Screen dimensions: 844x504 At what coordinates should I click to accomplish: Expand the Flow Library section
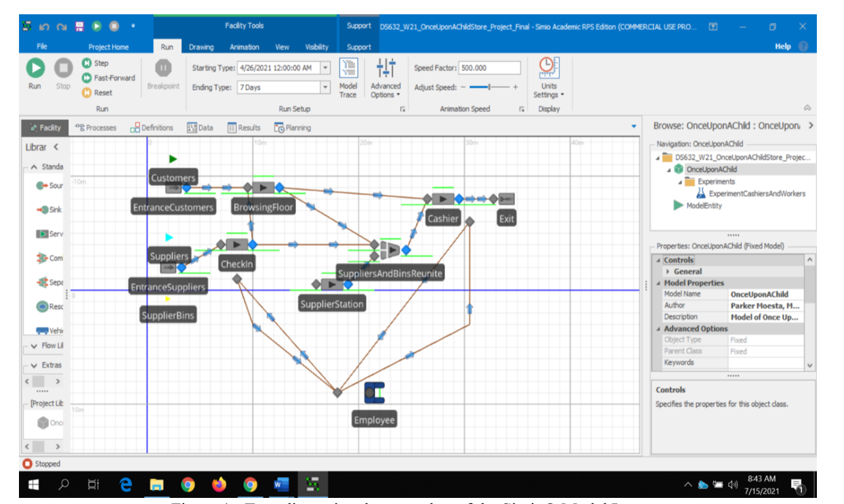[x=33, y=345]
